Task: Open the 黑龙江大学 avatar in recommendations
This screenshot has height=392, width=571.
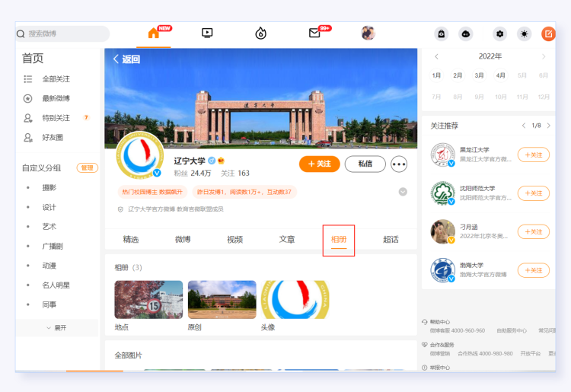Action: (x=443, y=155)
